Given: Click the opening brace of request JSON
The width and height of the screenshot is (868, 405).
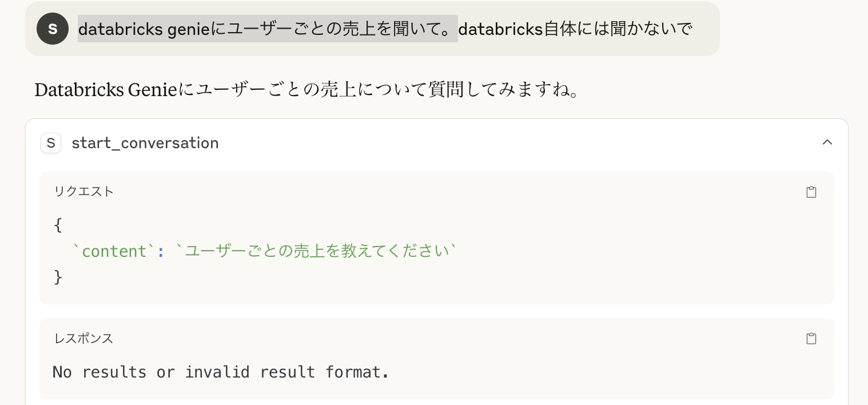Looking at the screenshot, I should coord(58,225).
